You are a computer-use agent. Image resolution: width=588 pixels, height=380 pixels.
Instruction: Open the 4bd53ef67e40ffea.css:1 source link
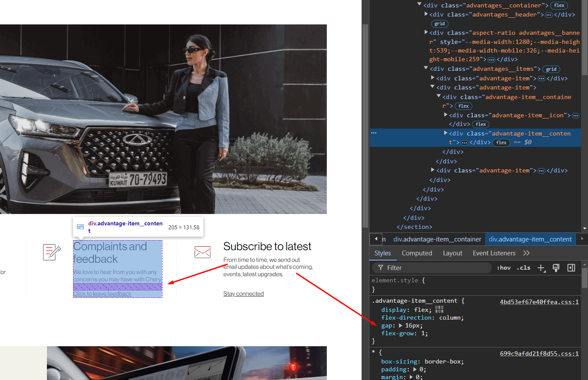click(x=539, y=302)
